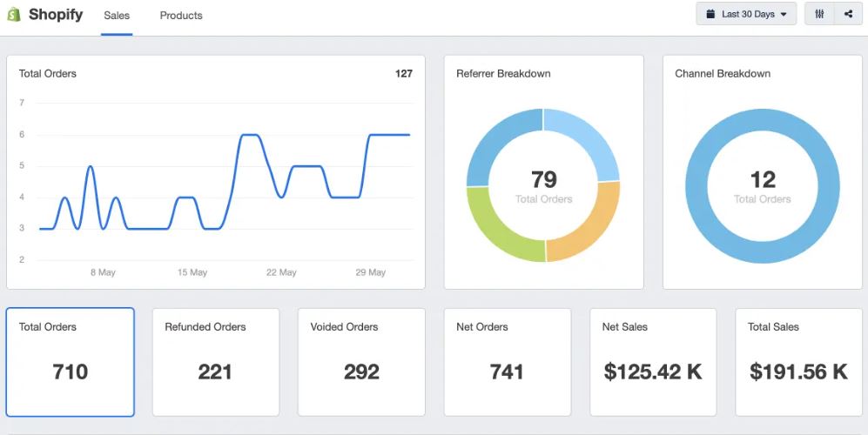Click the 8 May axis label
The image size is (868, 435).
coord(103,272)
